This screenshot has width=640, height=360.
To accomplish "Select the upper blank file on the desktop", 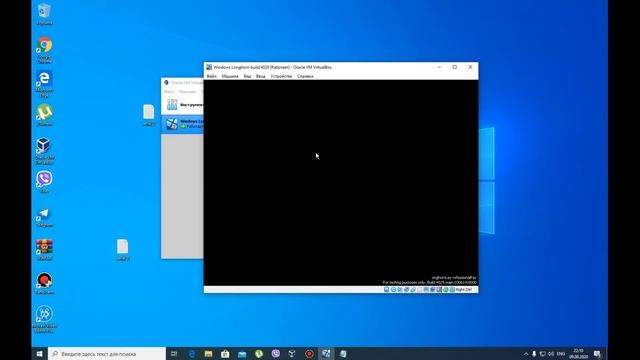I will (x=149, y=115).
